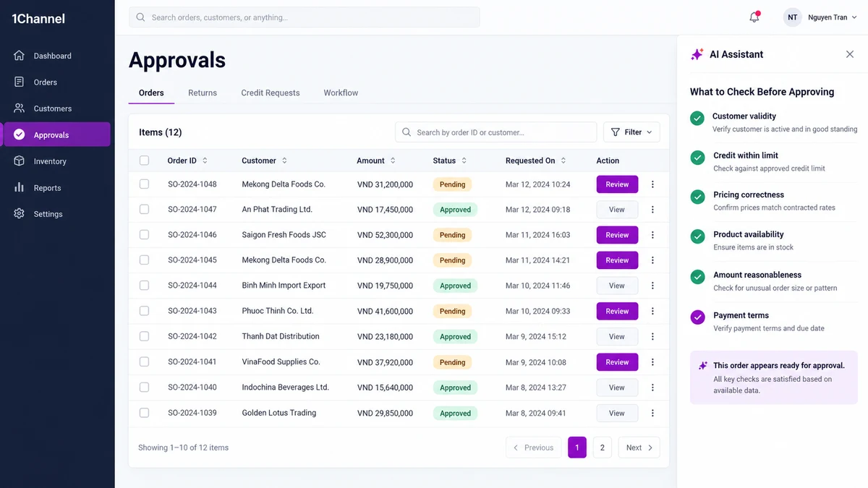The height and width of the screenshot is (488, 868).
Task: Open more options for SO-2024-1039
Action: (x=652, y=414)
